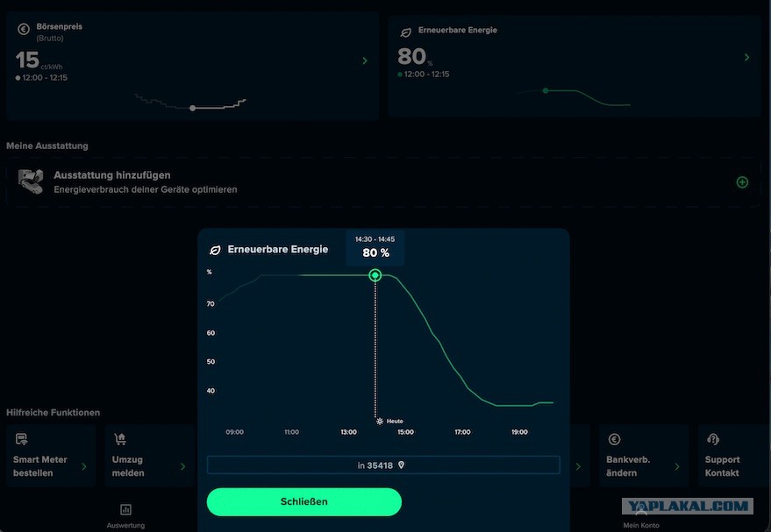
Task: Click the chevron of the tile hidden behind popup
Action: [x=578, y=466]
